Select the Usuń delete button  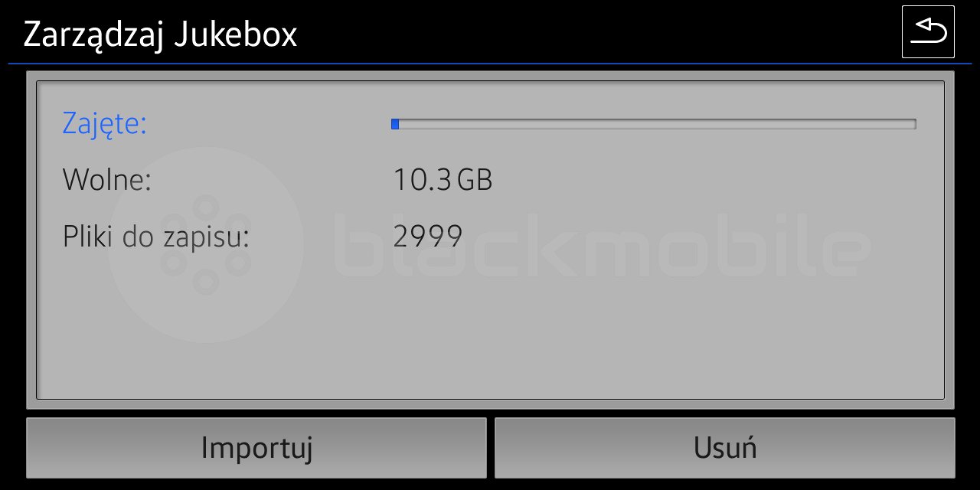pyautogui.click(x=725, y=448)
